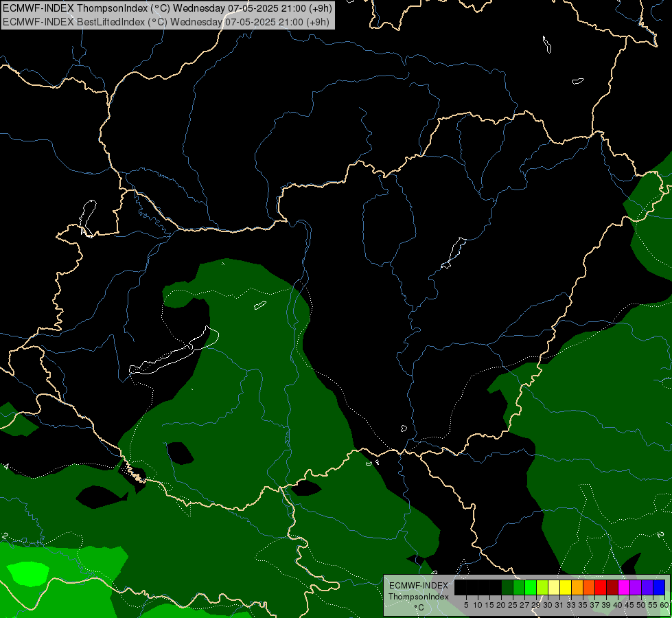This screenshot has width=672, height=618.
Task: Click legend scale value '50'
Action: (642, 605)
